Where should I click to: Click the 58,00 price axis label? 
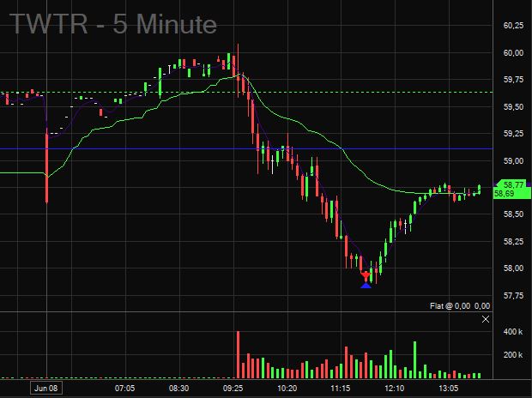(513, 268)
